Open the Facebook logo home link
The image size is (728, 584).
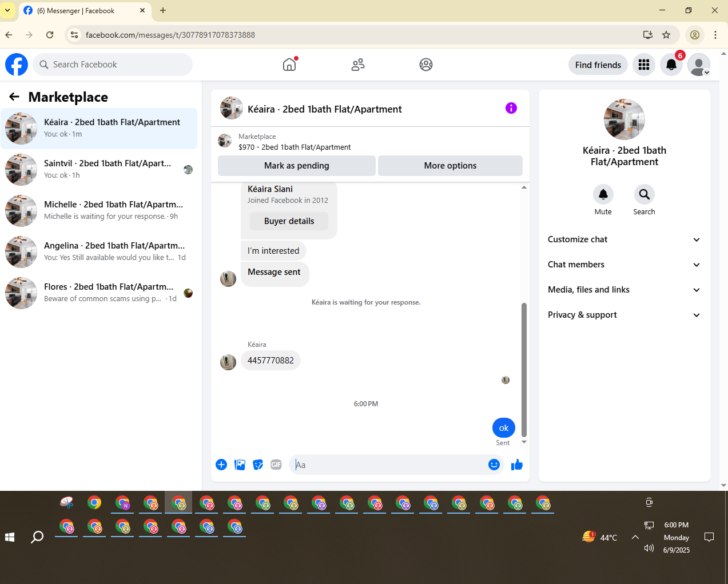pos(17,65)
